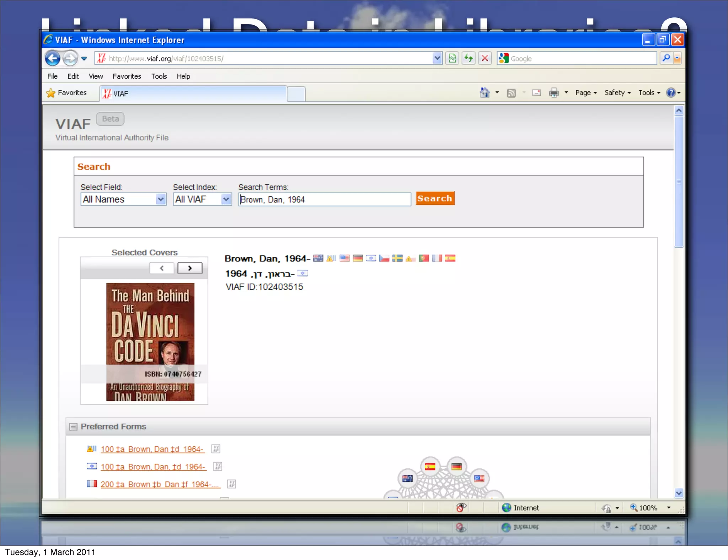Click the RSS feeds icon

click(x=511, y=93)
